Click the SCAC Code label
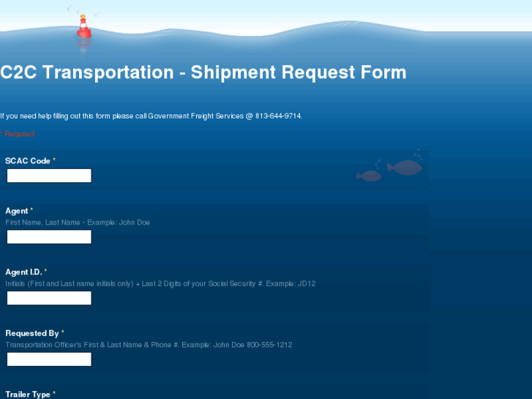532x399 pixels. (x=28, y=161)
